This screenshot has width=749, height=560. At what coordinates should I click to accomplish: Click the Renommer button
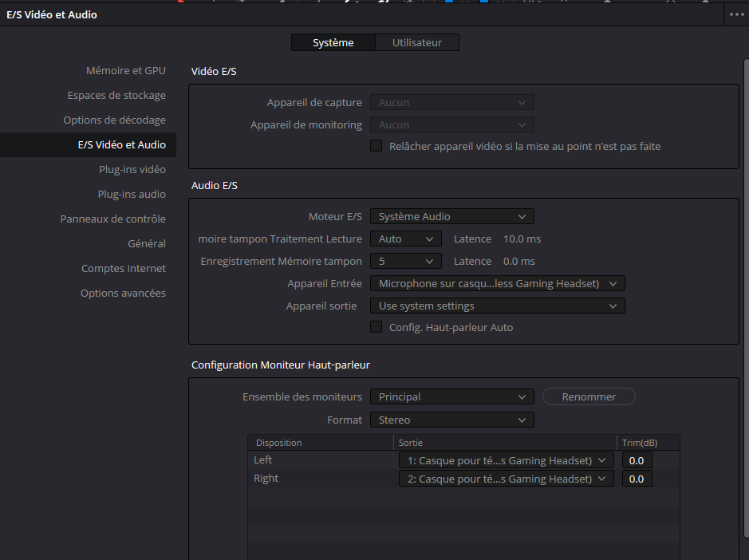(x=589, y=396)
